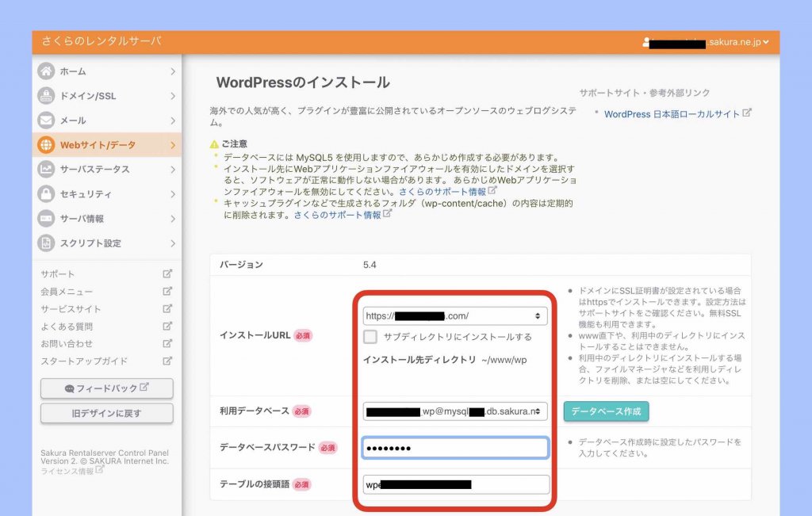The width and height of the screenshot is (812, 516).
Task: Click the データベース作成 button
Action: (x=606, y=411)
